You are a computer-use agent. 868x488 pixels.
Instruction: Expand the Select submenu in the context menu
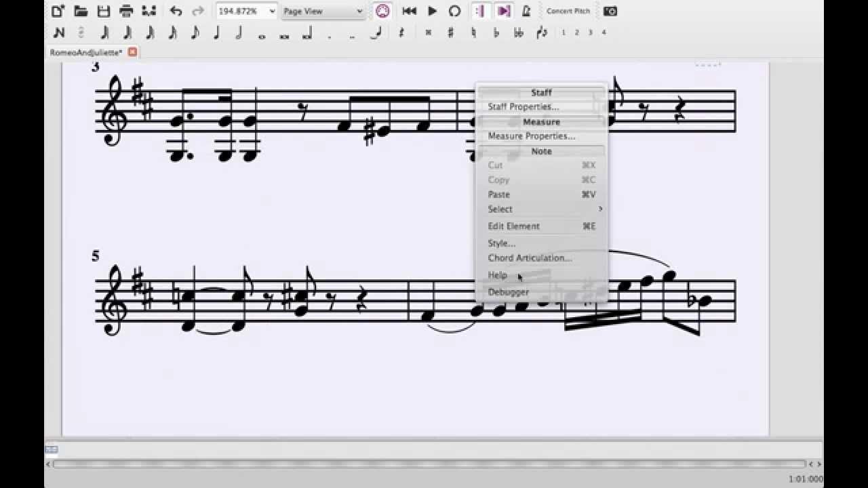[541, 209]
